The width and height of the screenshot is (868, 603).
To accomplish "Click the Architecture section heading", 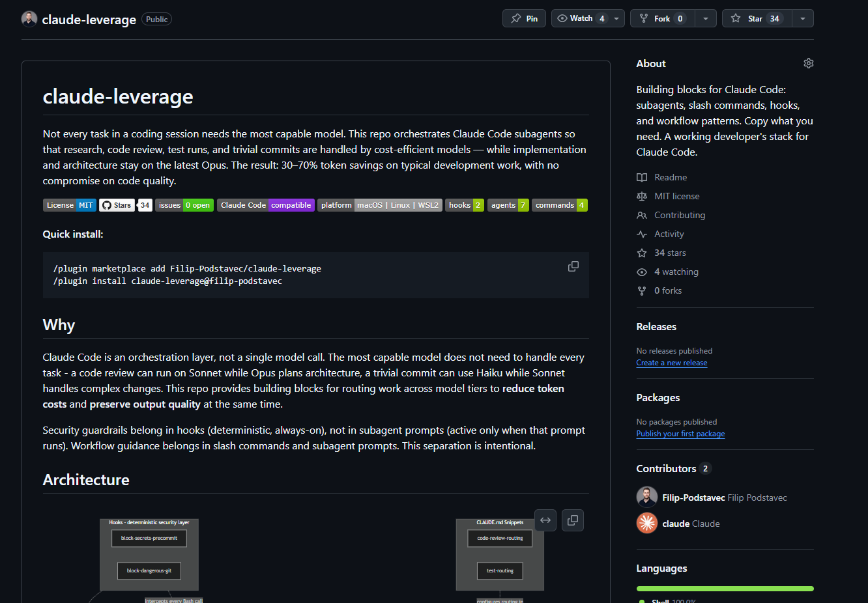I will pyautogui.click(x=86, y=480).
